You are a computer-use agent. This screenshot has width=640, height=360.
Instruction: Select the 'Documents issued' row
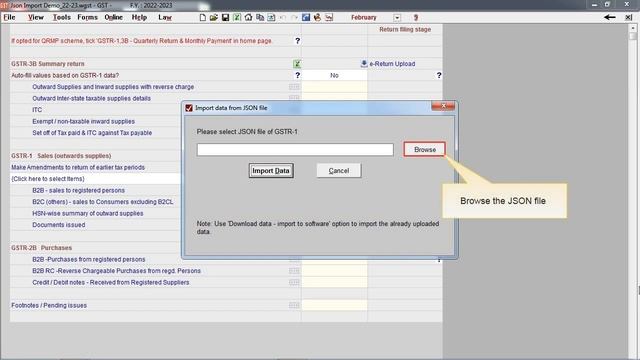59,225
